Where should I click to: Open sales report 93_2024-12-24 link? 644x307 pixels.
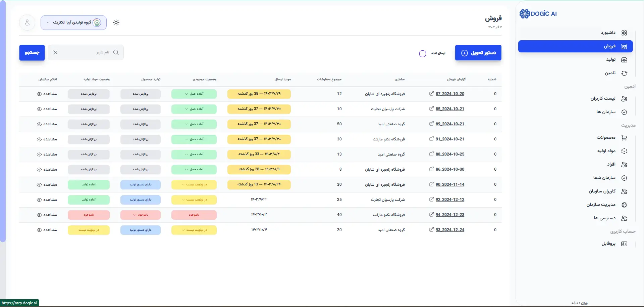coord(450,230)
